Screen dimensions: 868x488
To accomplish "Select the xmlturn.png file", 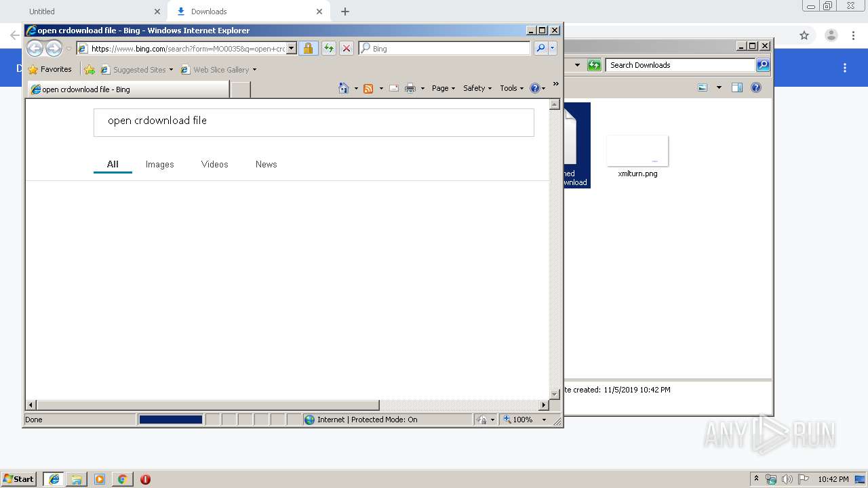I will tap(637, 157).
